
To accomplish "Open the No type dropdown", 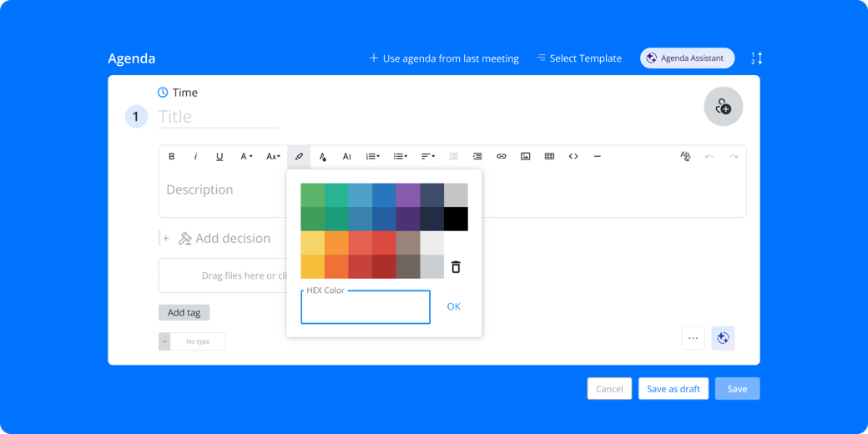I will point(192,341).
